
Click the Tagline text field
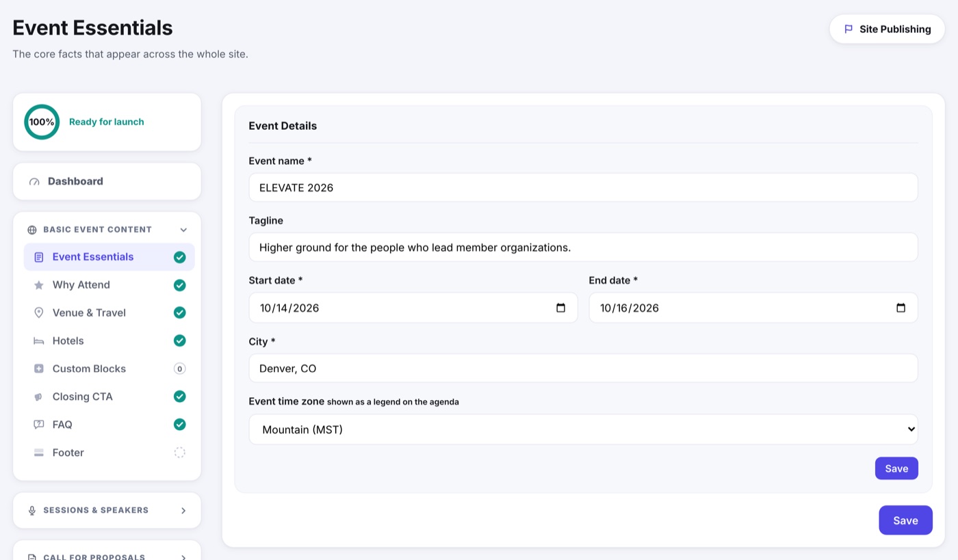pos(583,247)
